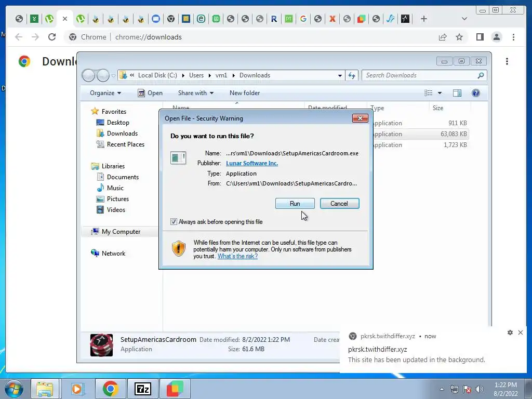This screenshot has width=532, height=399.
Task: Open the 'What's the risk?' link
Action: coord(237,256)
